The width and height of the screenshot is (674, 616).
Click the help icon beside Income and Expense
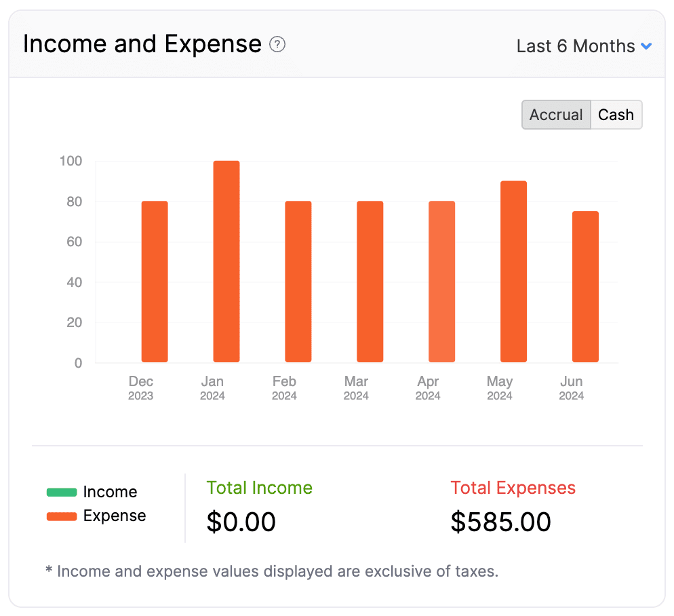click(x=277, y=45)
